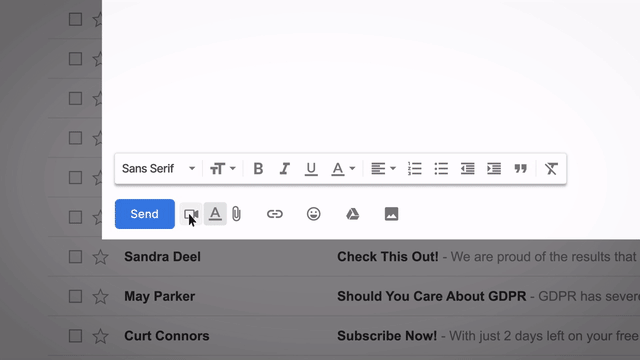Start a numbered list
640x360 pixels.
[x=415, y=169]
